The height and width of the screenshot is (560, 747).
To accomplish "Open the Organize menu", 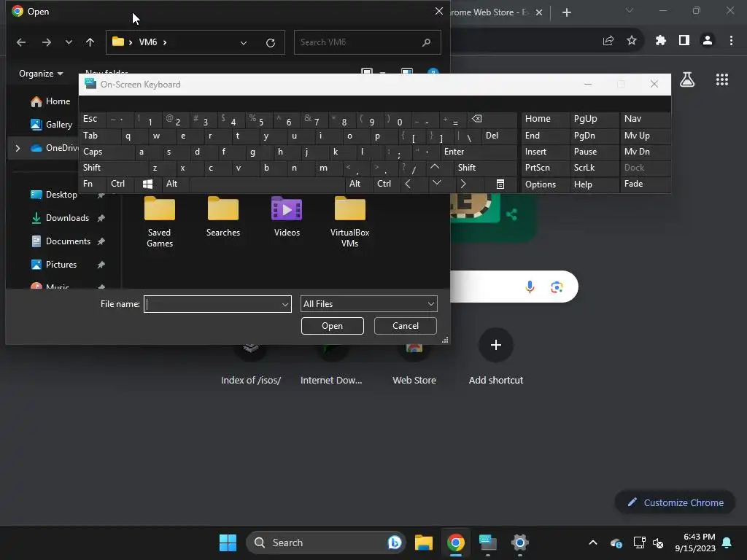I will tap(41, 74).
